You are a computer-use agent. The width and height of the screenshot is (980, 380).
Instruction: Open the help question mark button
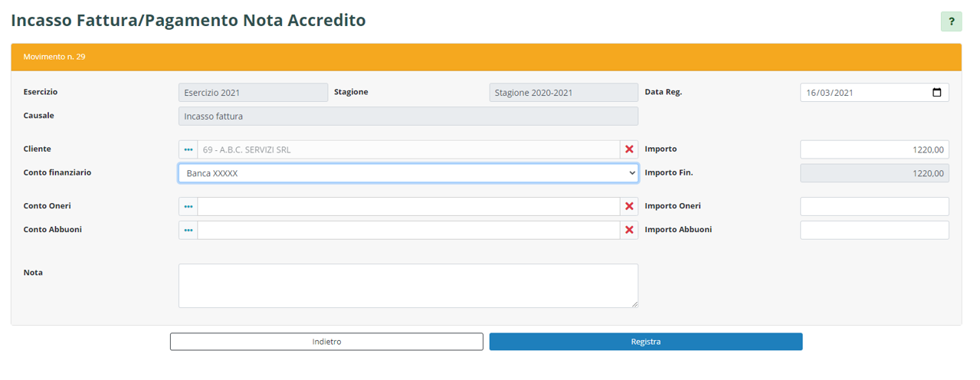951,21
